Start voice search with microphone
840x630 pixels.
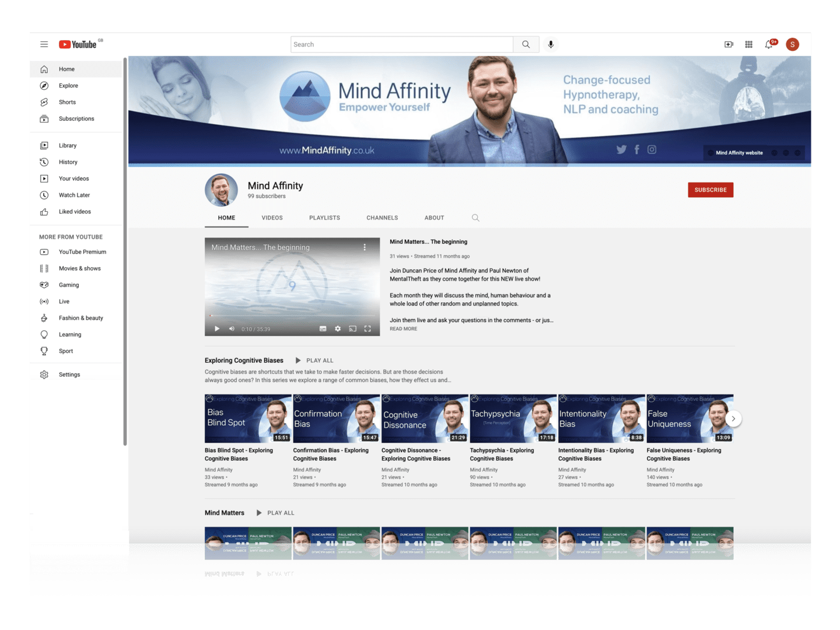tap(551, 44)
